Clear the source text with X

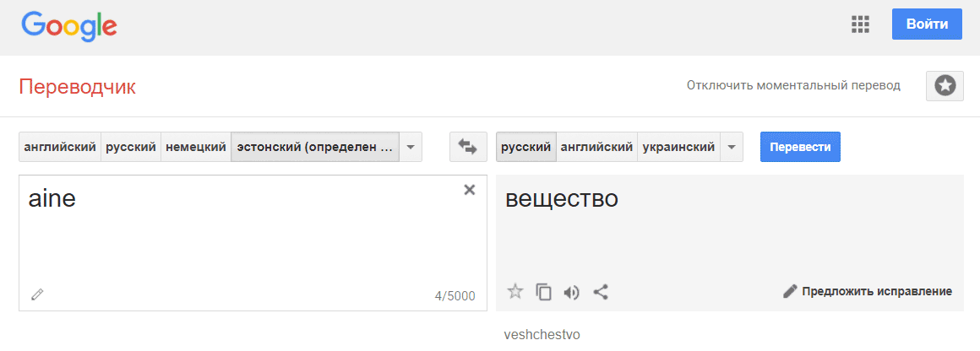click(470, 190)
